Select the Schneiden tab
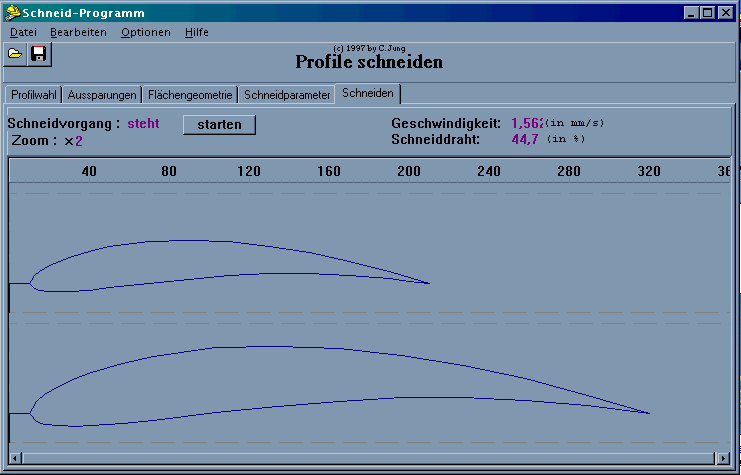Image resolution: width=741 pixels, height=475 pixels. (368, 93)
